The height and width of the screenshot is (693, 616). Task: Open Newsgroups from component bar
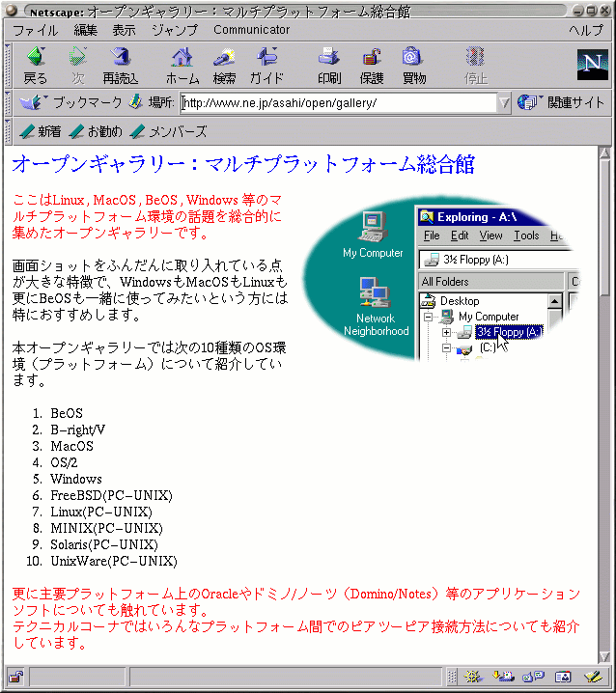[x=533, y=677]
